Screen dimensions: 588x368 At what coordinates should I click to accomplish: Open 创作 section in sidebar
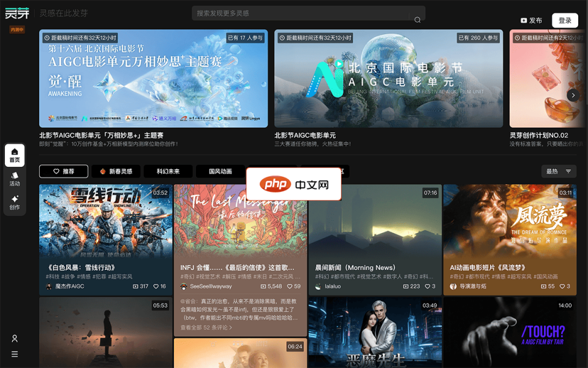click(15, 203)
